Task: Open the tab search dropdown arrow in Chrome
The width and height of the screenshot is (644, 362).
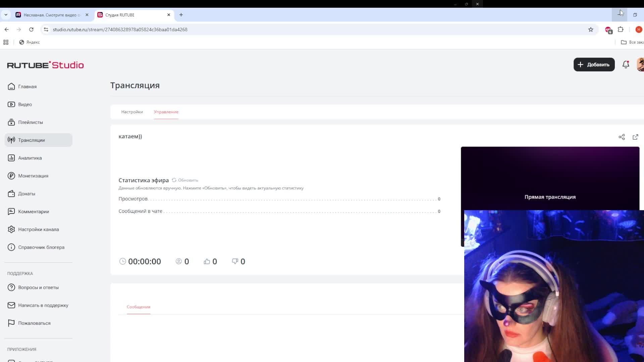Action: pos(6,15)
